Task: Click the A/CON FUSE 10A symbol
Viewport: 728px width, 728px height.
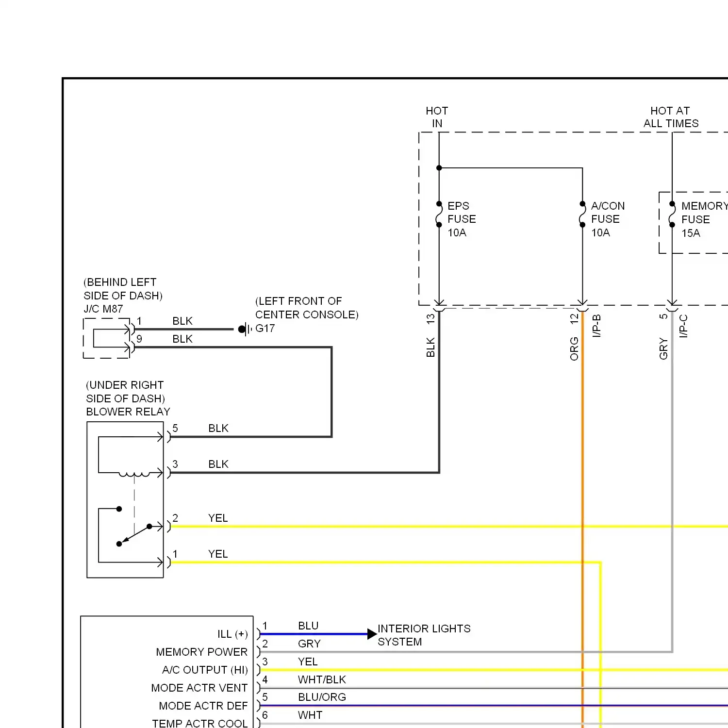Action: click(x=582, y=215)
